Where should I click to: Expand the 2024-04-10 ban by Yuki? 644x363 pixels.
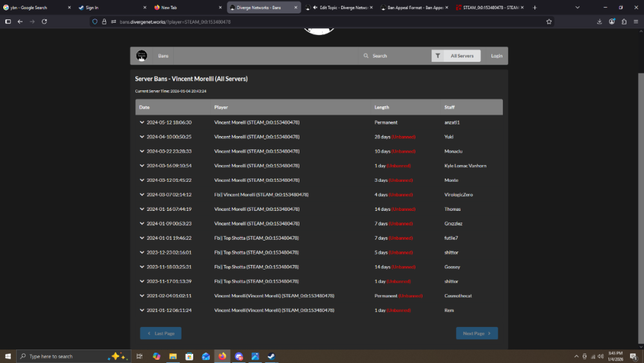(x=142, y=137)
